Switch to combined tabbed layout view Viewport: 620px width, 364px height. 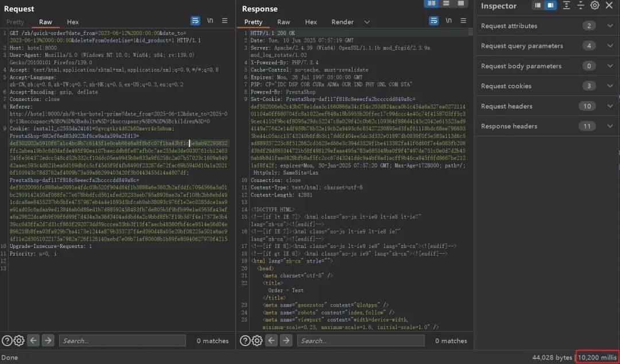pyautogui.click(x=460, y=3)
